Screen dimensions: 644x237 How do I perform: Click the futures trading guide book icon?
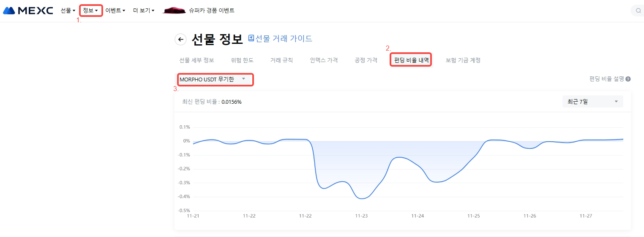coord(251,38)
